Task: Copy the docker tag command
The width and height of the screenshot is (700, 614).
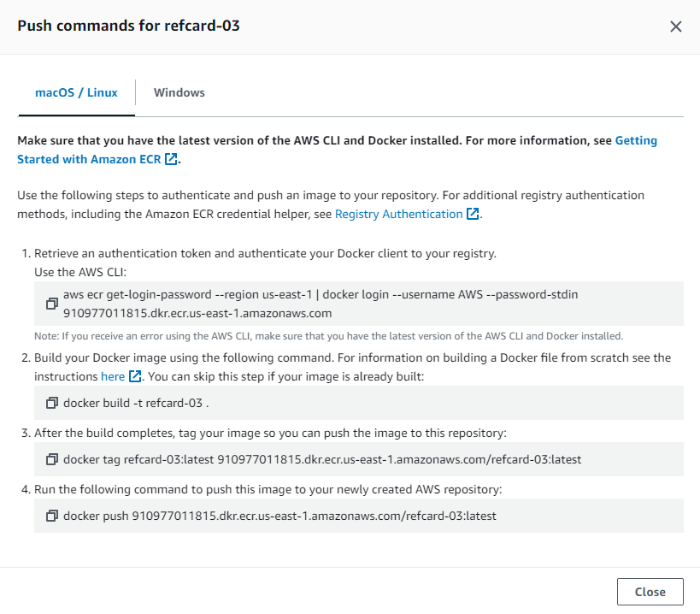Action: (x=52, y=459)
